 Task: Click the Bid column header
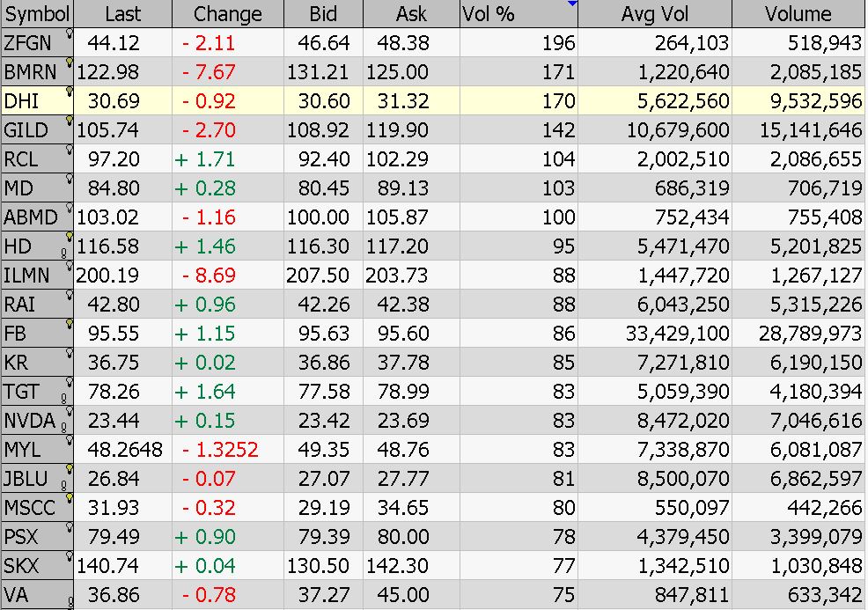(x=323, y=14)
